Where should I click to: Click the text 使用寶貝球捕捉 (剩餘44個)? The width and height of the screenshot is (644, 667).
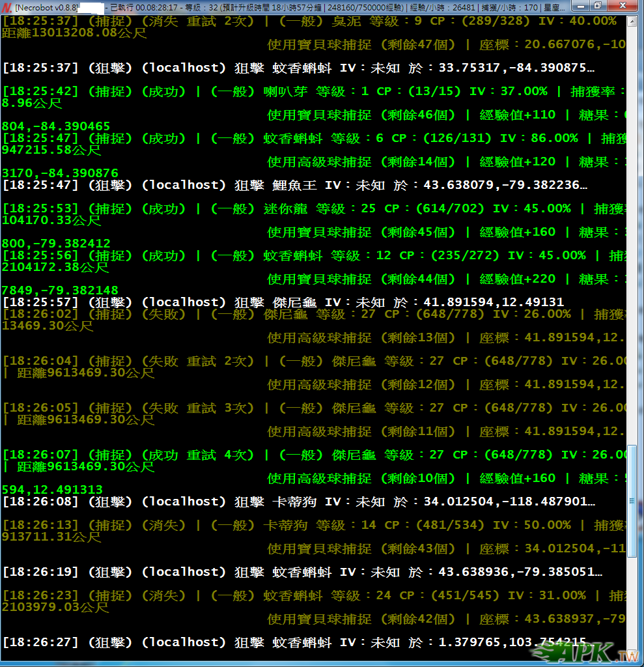(361, 279)
